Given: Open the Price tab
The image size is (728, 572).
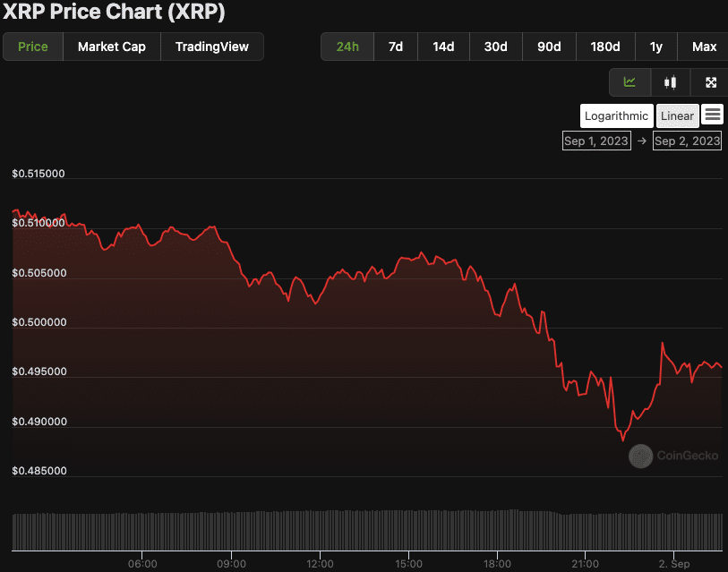Looking at the screenshot, I should pos(33,47).
